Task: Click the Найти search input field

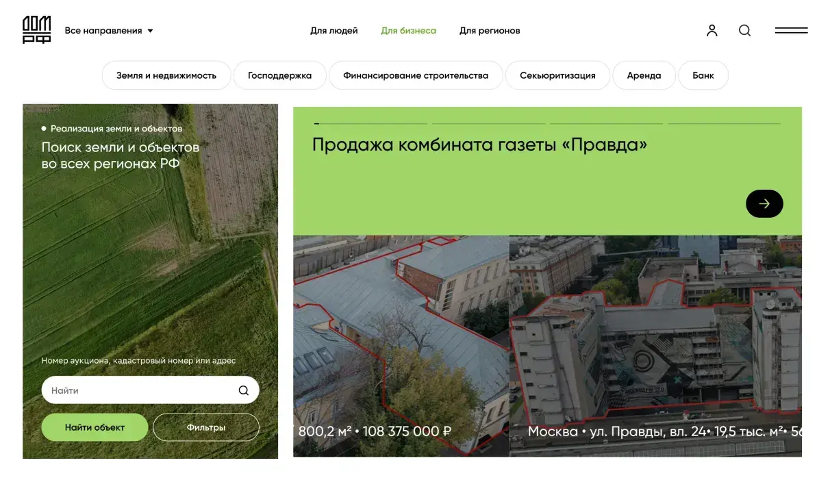Action: (150, 390)
